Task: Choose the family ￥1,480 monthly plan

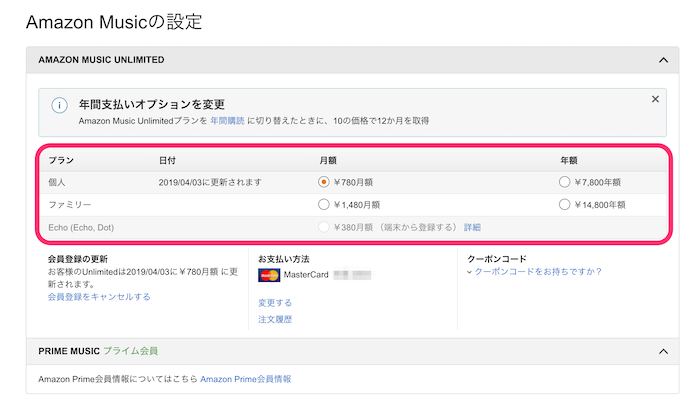Action: [323, 205]
